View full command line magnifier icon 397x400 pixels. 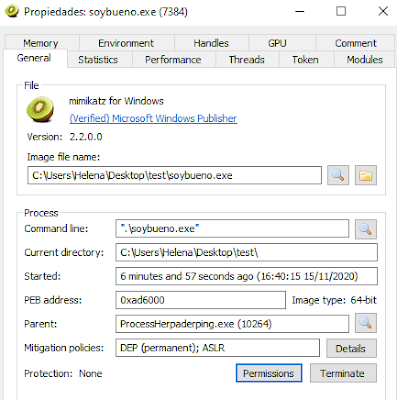tap(366, 229)
